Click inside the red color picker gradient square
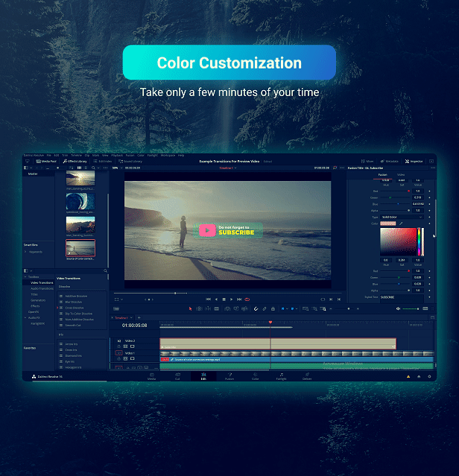The height and width of the screenshot is (476, 459). [399, 241]
